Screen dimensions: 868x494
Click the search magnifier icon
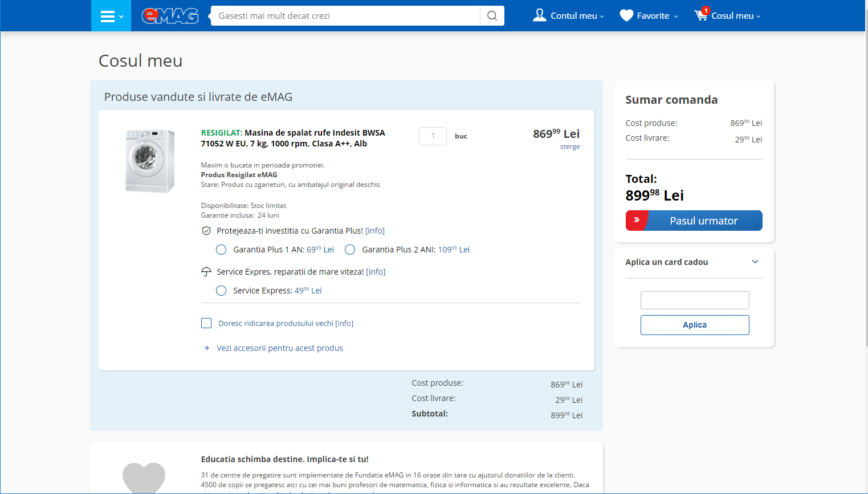coord(492,16)
